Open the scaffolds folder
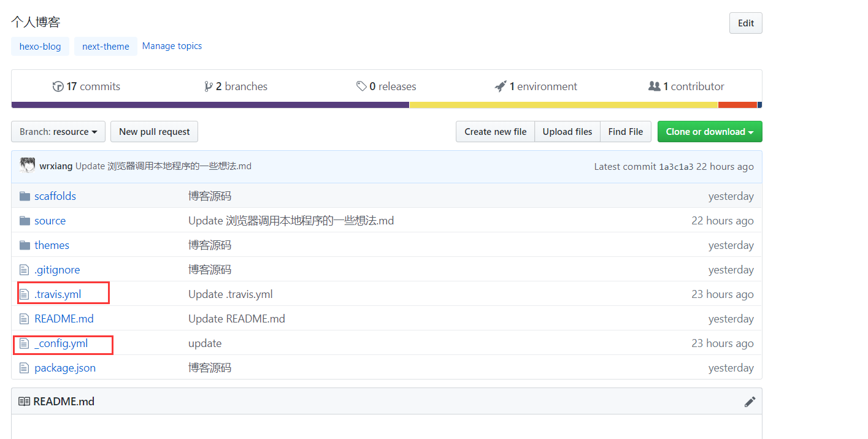 (55, 196)
